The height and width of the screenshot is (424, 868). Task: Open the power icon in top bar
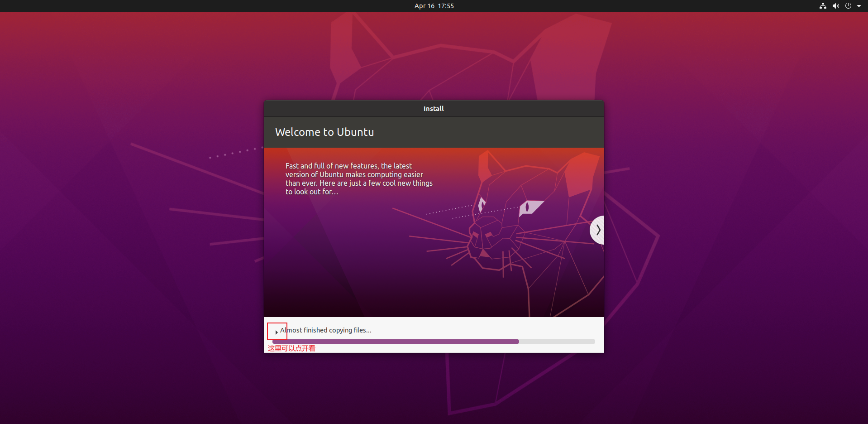848,6
